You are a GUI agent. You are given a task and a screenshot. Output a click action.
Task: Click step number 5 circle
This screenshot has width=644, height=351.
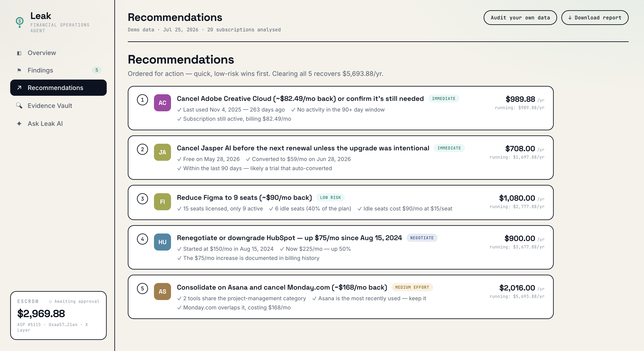[x=142, y=288]
